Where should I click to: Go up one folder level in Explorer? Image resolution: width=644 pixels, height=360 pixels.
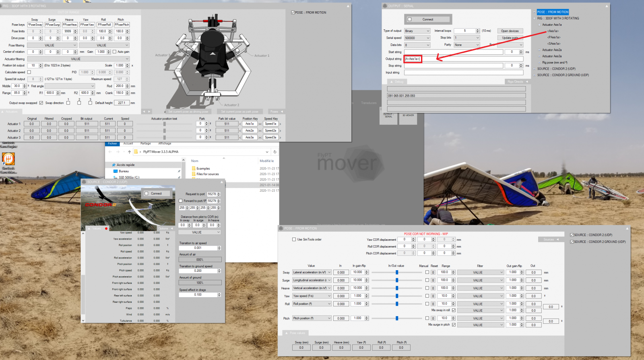click(129, 152)
